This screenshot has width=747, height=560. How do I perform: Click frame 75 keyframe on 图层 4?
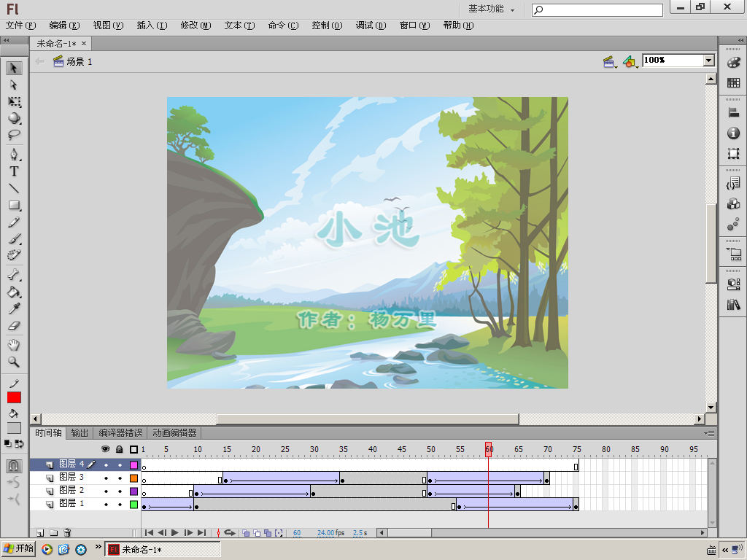tap(576, 467)
